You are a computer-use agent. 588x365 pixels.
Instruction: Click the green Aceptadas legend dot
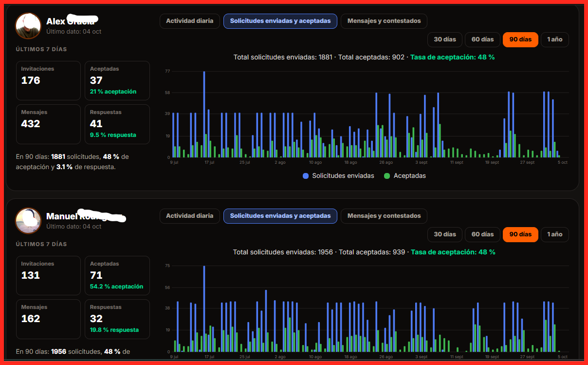387,175
